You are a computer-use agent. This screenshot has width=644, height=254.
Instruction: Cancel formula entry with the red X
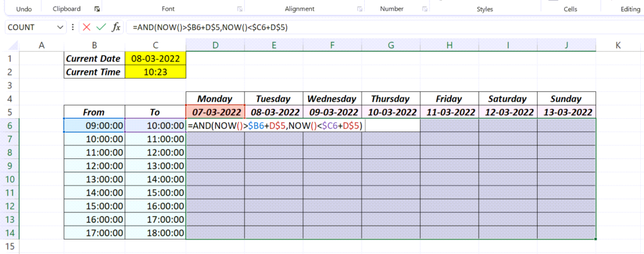click(86, 28)
